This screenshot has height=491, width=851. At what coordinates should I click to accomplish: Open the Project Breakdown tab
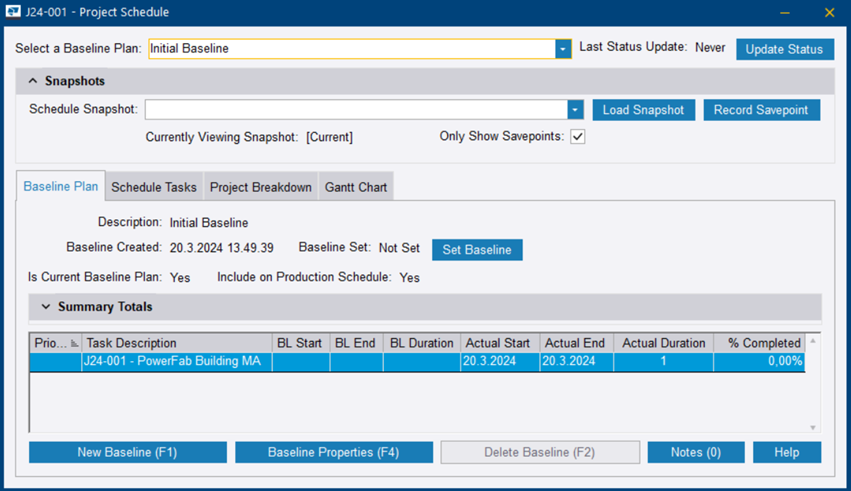pyautogui.click(x=260, y=187)
